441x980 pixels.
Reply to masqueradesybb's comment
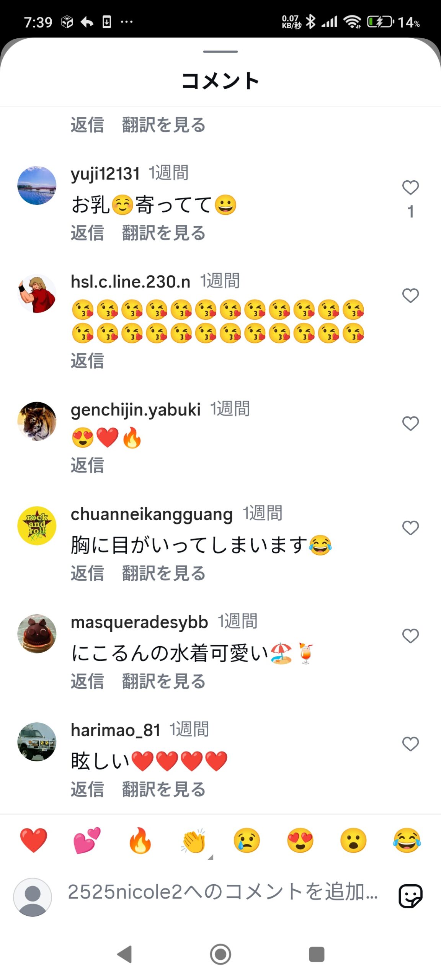pyautogui.click(x=87, y=681)
